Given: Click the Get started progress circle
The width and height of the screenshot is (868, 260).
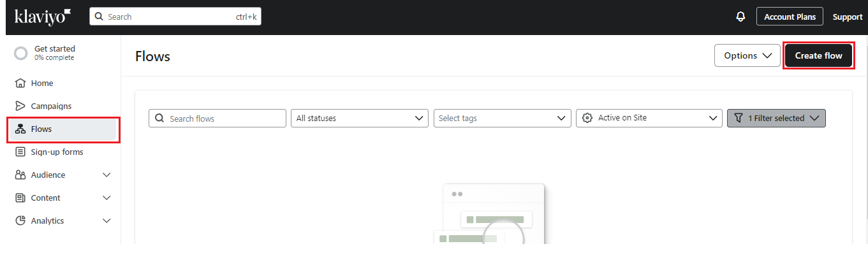Looking at the screenshot, I should click(x=21, y=53).
